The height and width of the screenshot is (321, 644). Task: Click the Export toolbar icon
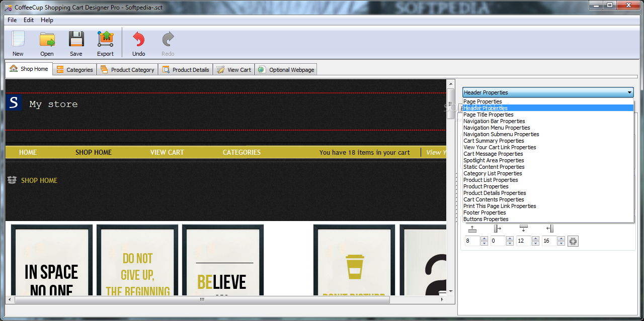click(106, 39)
